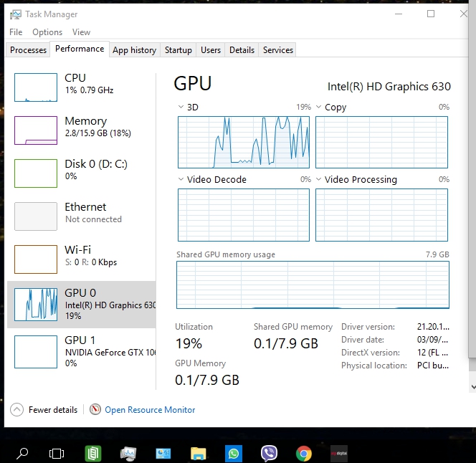Viewport: 476px width, 463px height.
Task: Open the File menu
Action: (x=16, y=32)
